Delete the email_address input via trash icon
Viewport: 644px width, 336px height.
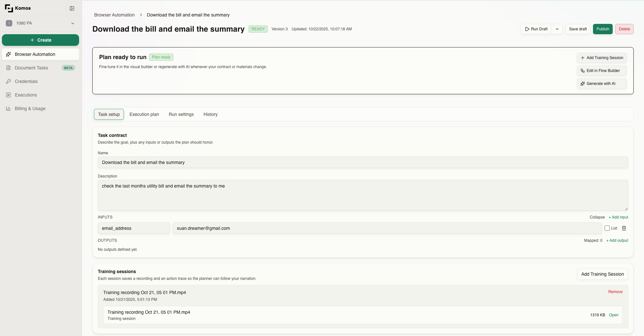pyautogui.click(x=624, y=228)
